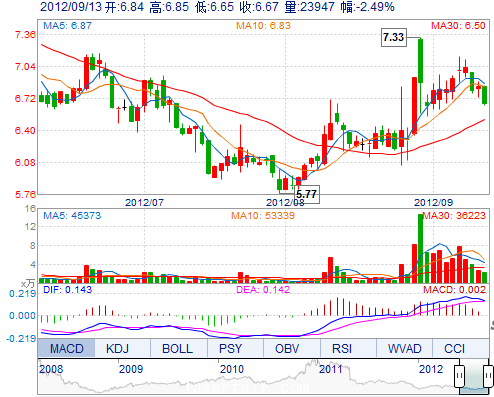The image size is (494, 397).
Task: Click 2008 on the overview timeline
Action: (x=51, y=369)
